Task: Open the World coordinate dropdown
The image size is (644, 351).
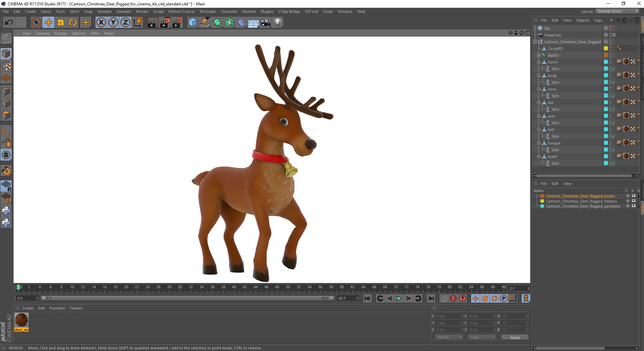Action: tap(449, 337)
